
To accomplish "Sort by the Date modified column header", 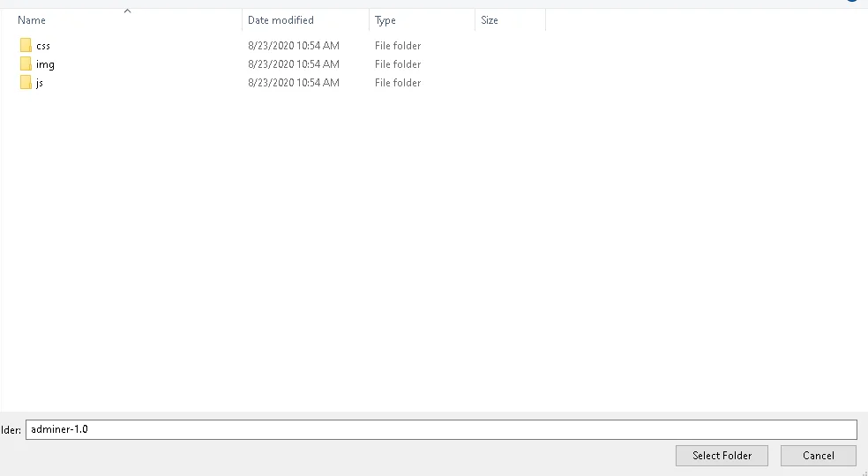I will click(x=281, y=20).
